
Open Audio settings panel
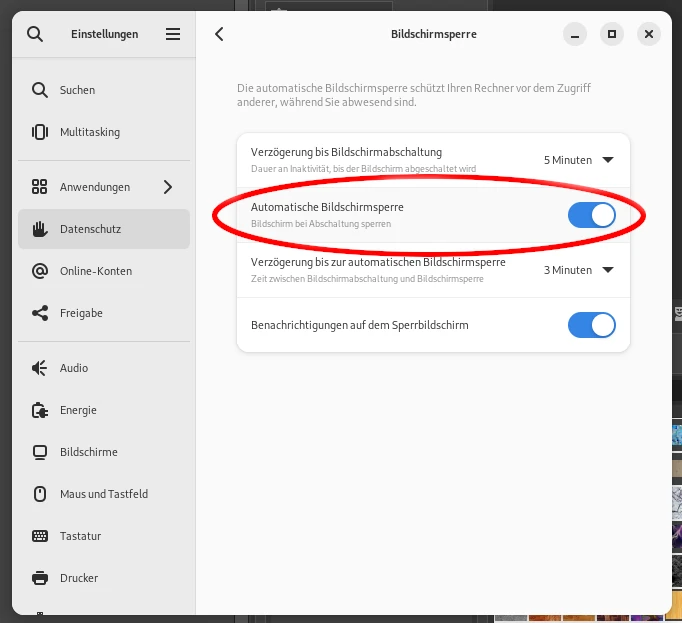(x=104, y=368)
